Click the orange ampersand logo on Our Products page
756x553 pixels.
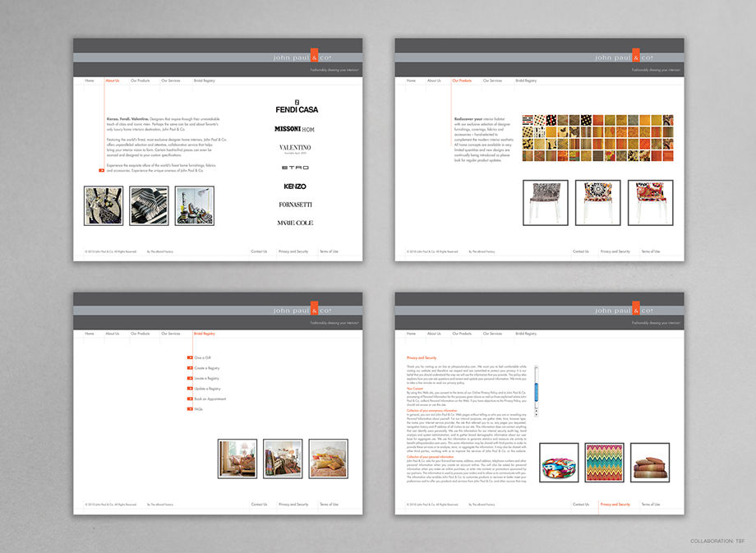(x=636, y=55)
